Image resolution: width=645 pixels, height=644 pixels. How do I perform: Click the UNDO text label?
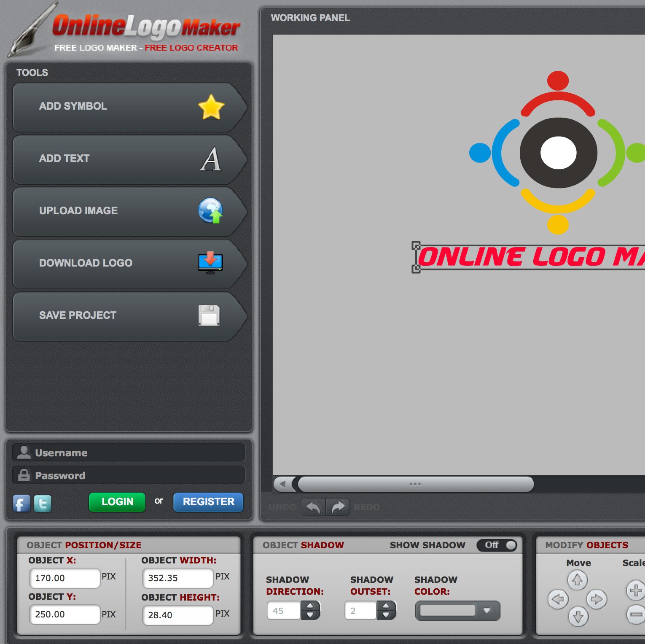[x=282, y=507]
